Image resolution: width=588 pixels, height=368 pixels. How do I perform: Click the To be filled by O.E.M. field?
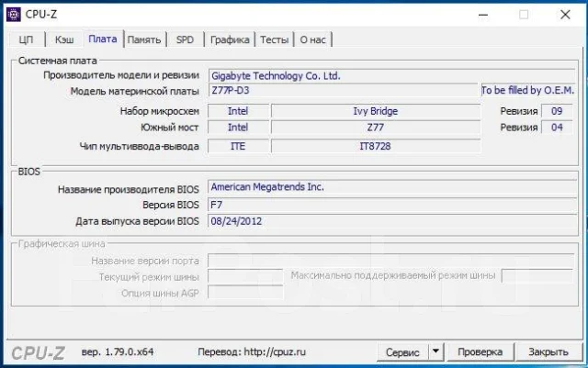[x=528, y=90]
